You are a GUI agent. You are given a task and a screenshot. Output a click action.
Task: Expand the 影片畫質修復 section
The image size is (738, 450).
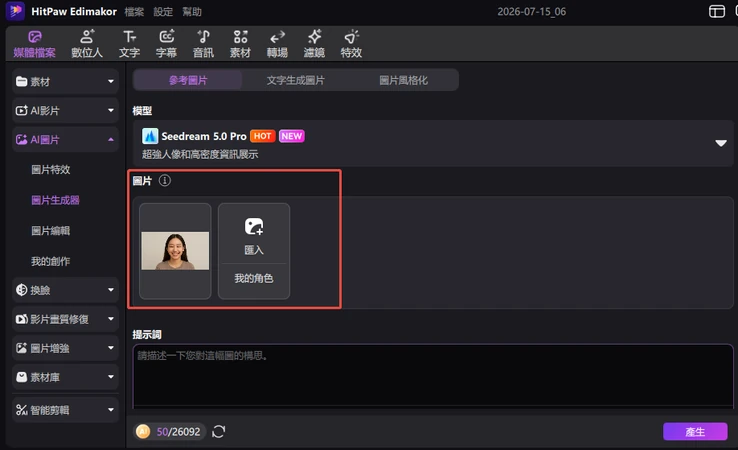[65, 319]
